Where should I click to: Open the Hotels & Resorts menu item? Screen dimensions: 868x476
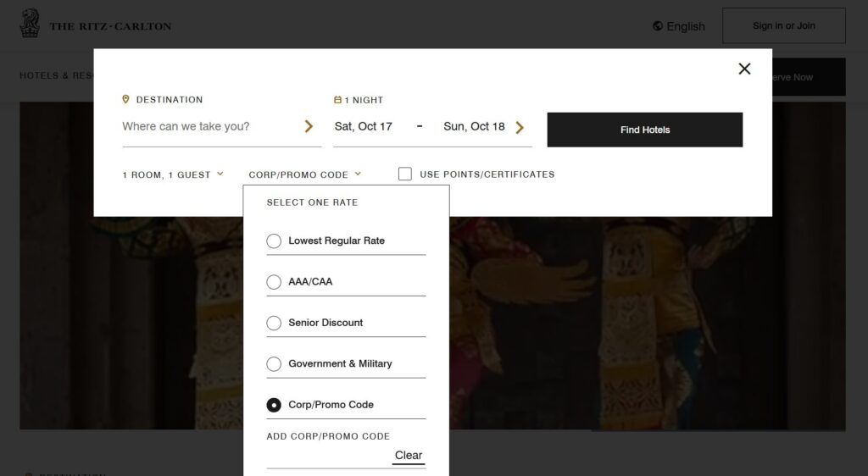tap(57, 75)
